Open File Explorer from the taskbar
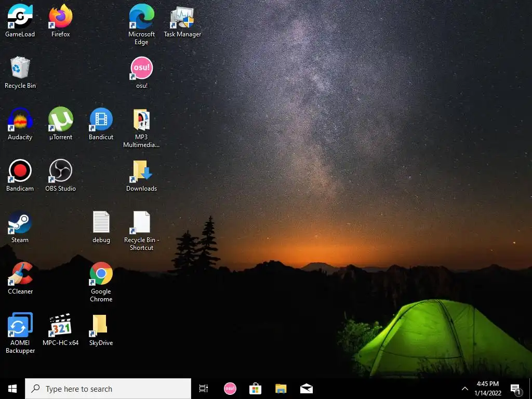The height and width of the screenshot is (399, 532). 281,389
